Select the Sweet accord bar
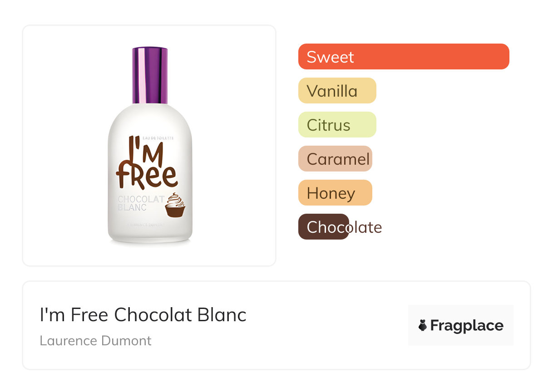This screenshot has height=392, width=553. point(403,57)
